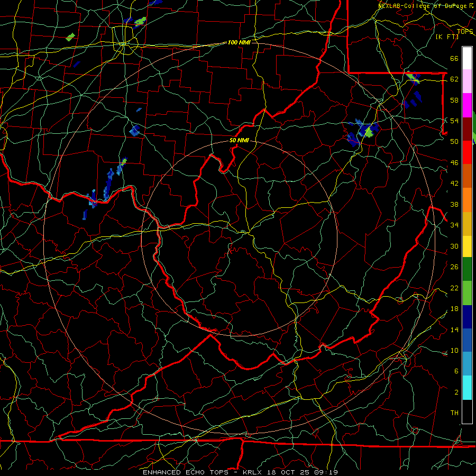
Task: Click the [K FT] units label
Action: (447, 37)
